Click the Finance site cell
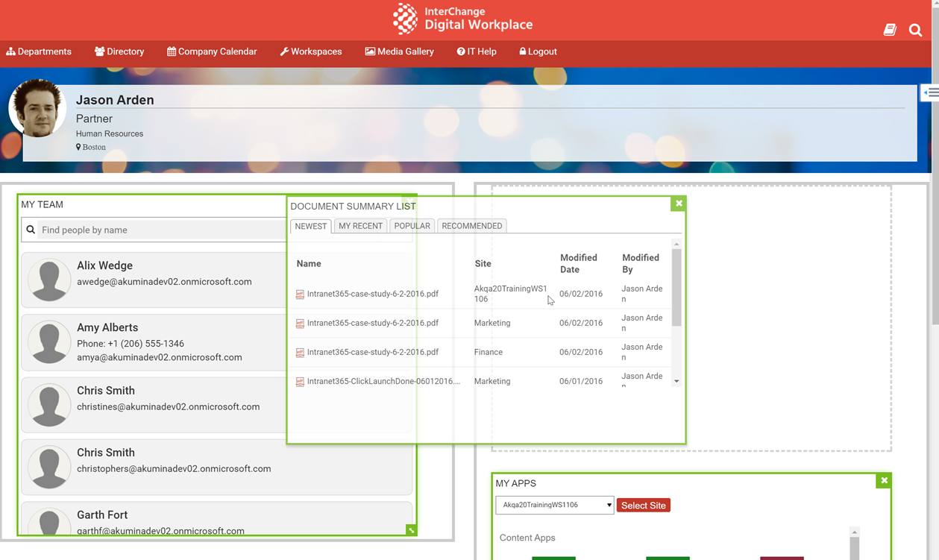The image size is (939, 560). coord(489,352)
